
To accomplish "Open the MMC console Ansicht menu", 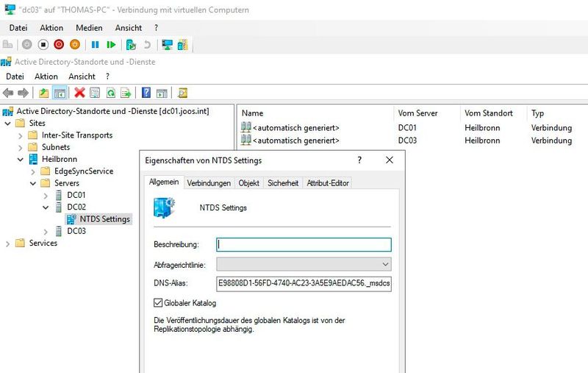I will 82,77.
